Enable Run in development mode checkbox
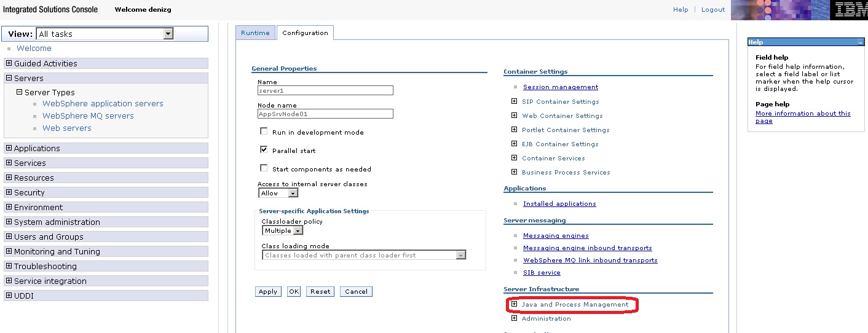The height and width of the screenshot is (333, 868). (x=264, y=131)
